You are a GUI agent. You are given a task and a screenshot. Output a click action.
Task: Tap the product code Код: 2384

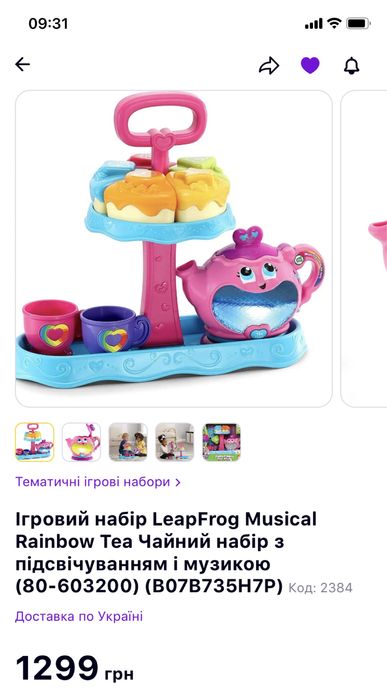pyautogui.click(x=320, y=588)
